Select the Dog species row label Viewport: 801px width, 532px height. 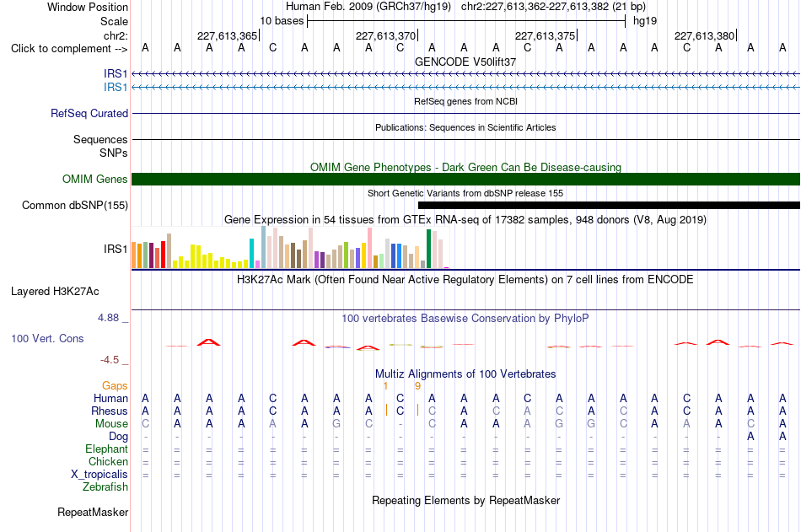(x=118, y=437)
